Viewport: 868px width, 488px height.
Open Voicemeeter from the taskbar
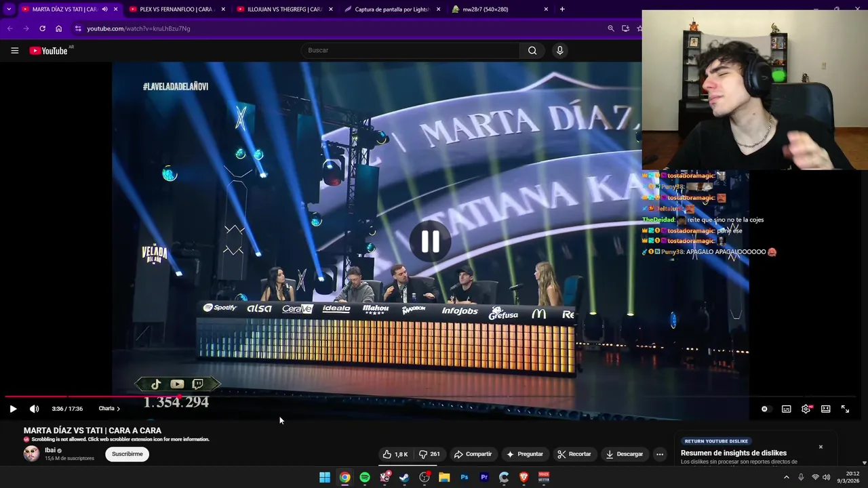pos(544,477)
